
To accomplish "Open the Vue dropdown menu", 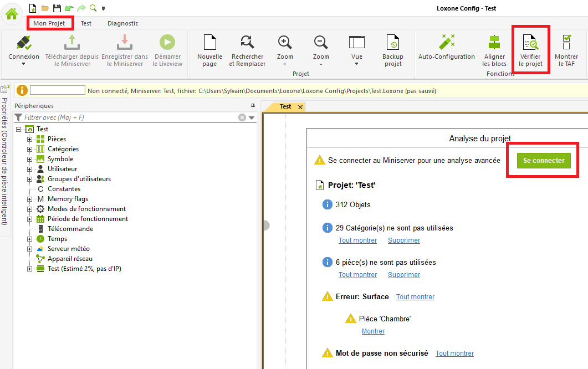I will (x=356, y=63).
